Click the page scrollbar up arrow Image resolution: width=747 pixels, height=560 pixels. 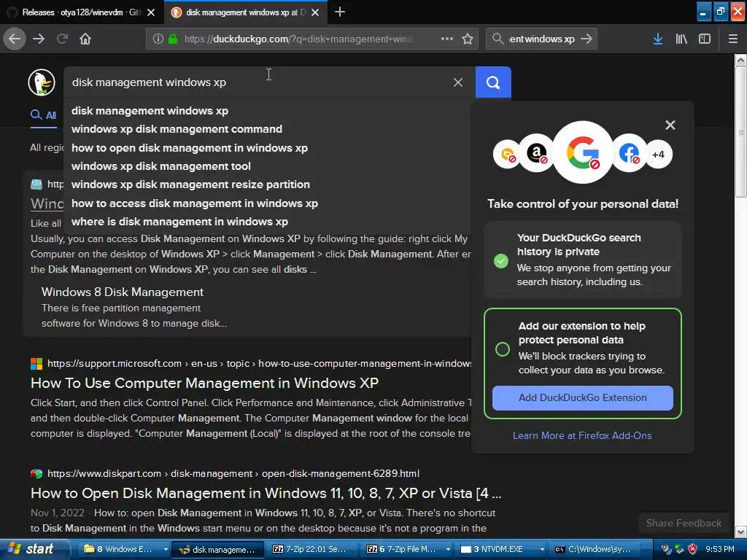click(x=740, y=60)
